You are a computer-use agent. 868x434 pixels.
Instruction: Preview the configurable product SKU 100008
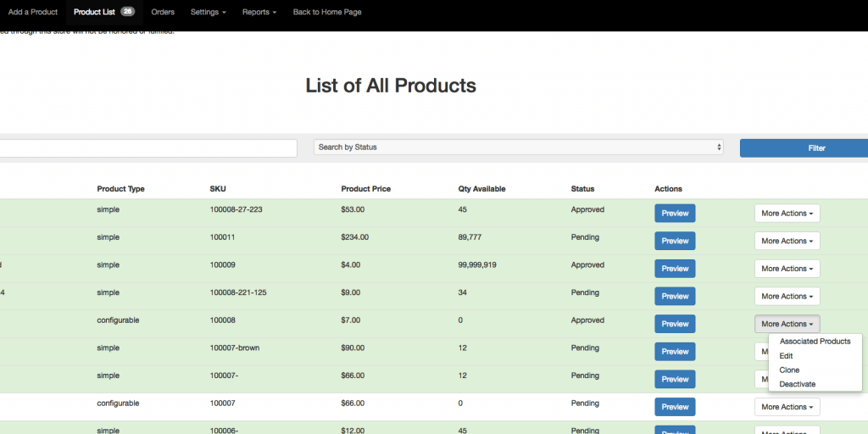(675, 324)
